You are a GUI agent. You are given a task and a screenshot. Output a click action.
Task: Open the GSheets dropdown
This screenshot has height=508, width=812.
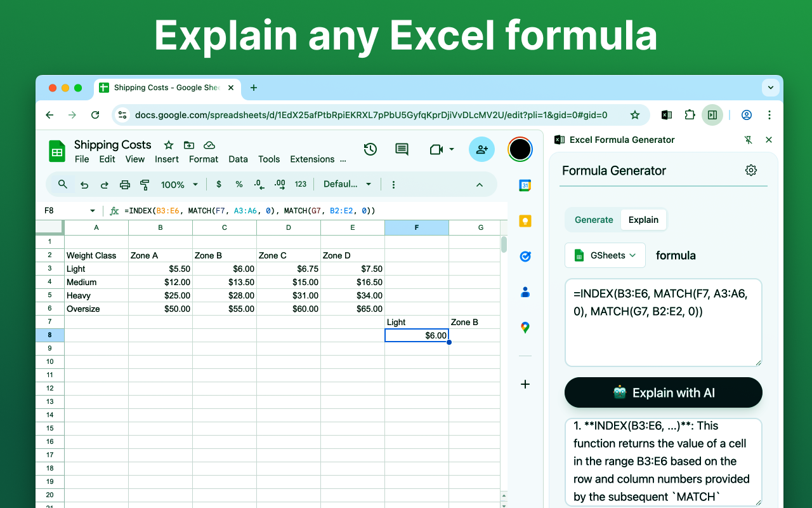click(605, 255)
